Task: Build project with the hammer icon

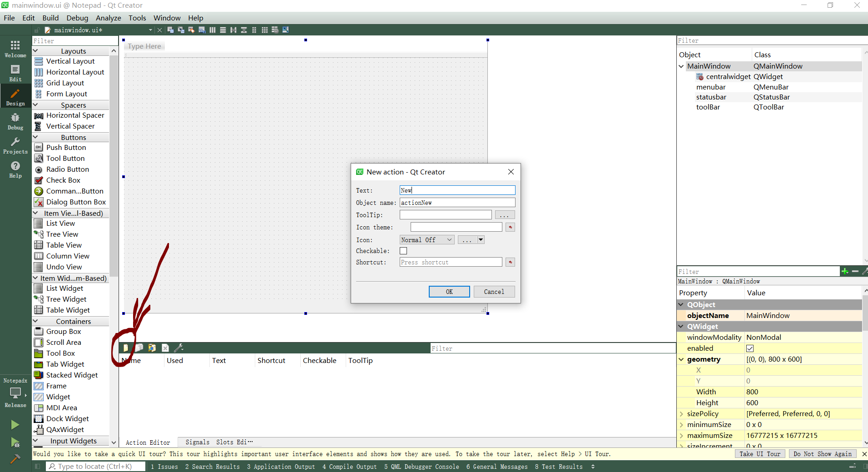Action: tap(15, 459)
